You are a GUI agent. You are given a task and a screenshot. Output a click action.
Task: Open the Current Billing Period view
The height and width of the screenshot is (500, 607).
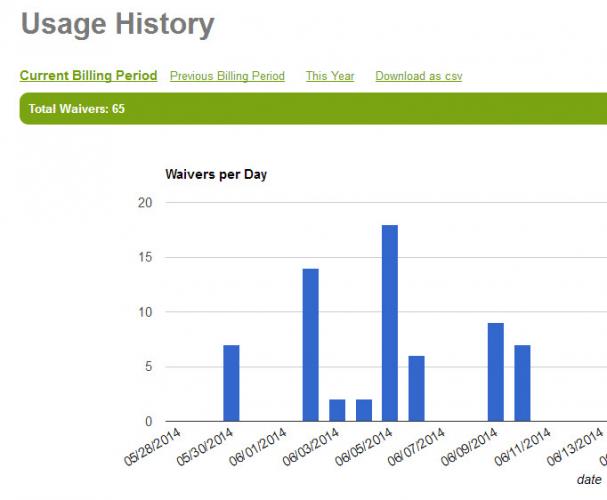(x=88, y=76)
